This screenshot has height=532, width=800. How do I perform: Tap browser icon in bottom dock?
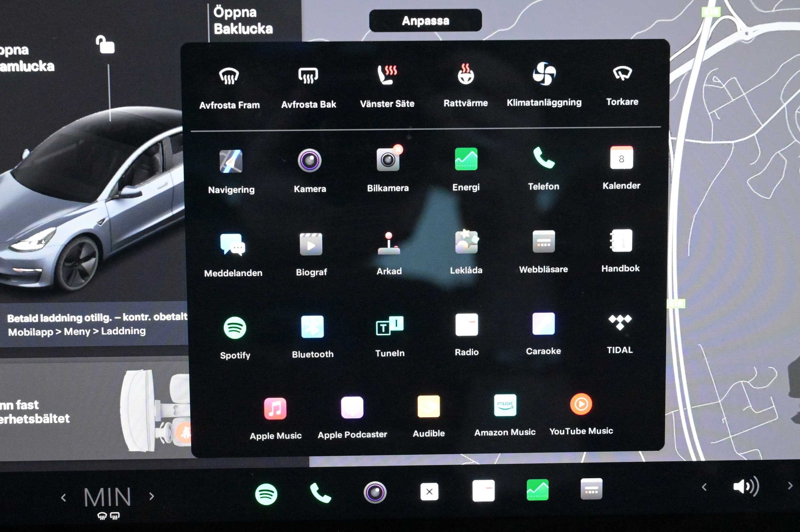click(x=591, y=489)
